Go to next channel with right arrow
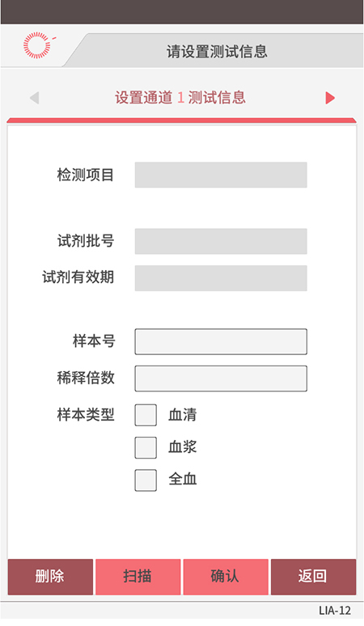 (330, 98)
